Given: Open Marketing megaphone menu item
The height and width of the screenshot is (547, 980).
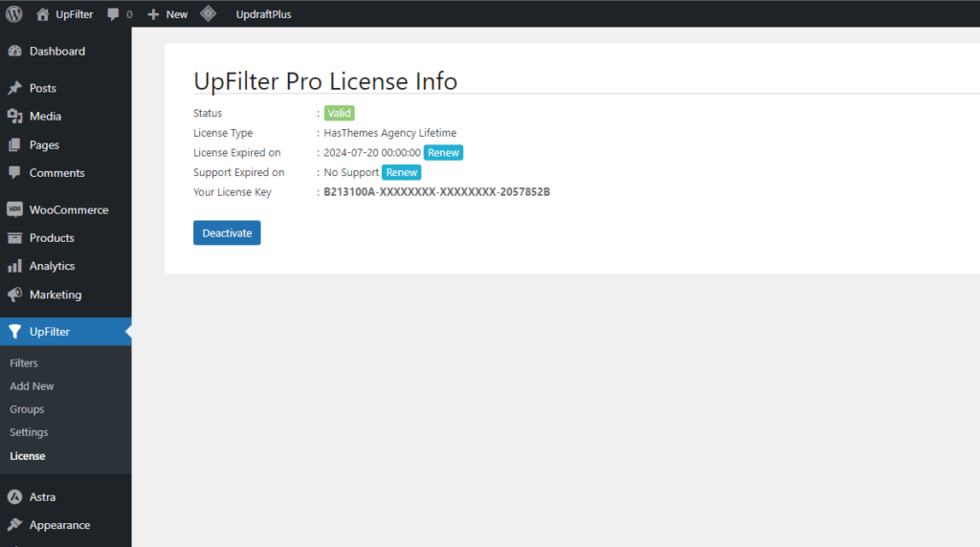Looking at the screenshot, I should [x=55, y=295].
